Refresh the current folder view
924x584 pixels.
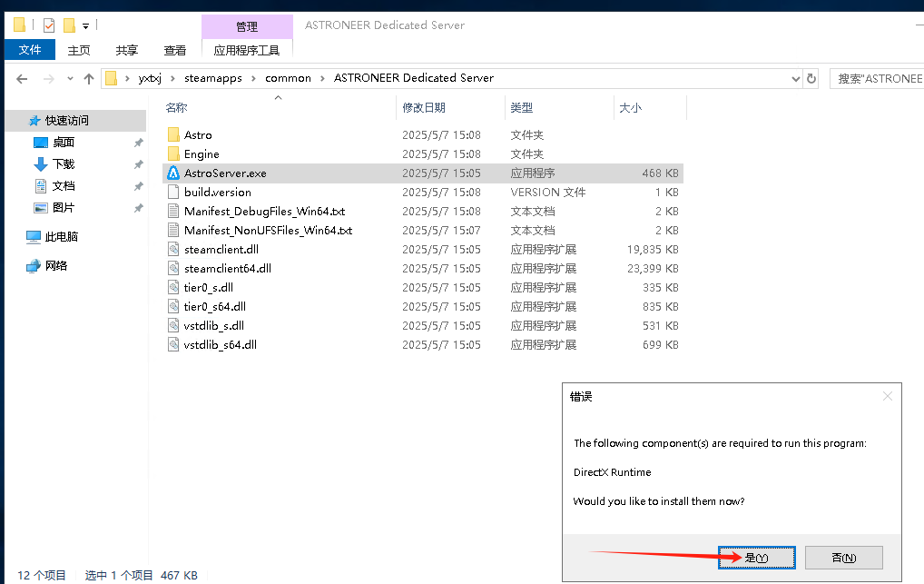click(811, 78)
